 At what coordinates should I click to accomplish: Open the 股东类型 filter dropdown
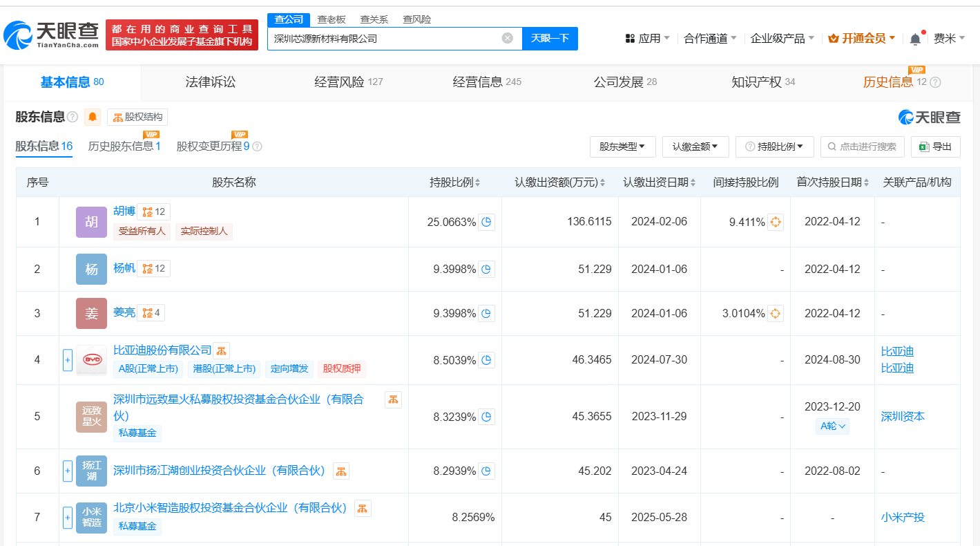coord(622,147)
